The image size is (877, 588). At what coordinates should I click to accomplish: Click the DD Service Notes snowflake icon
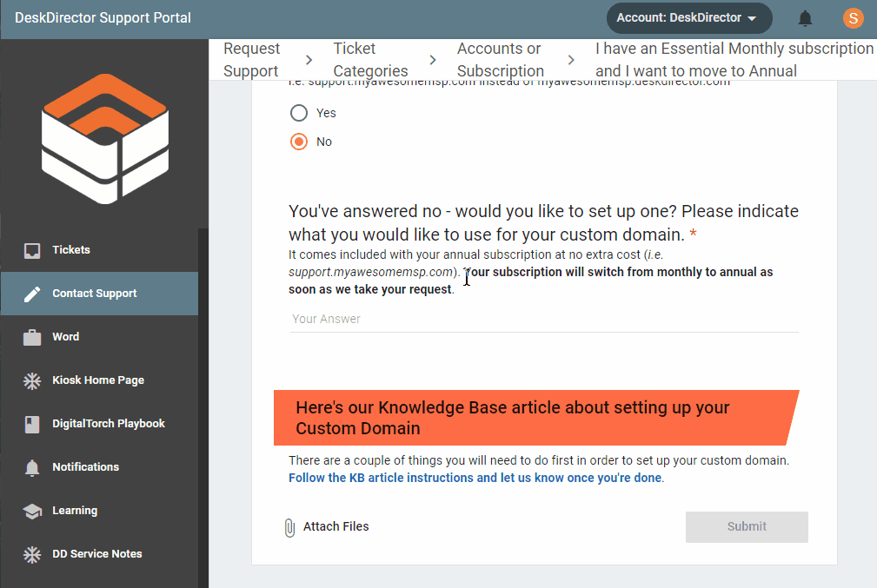click(32, 554)
